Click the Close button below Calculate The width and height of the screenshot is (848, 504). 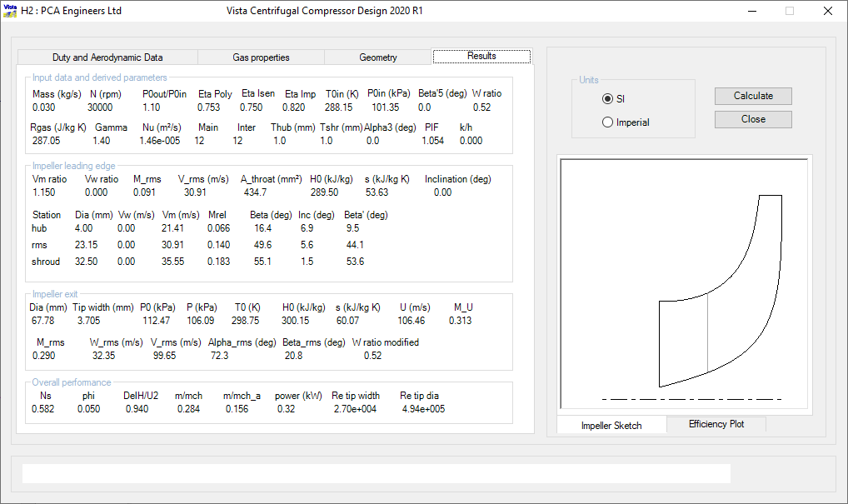click(752, 119)
